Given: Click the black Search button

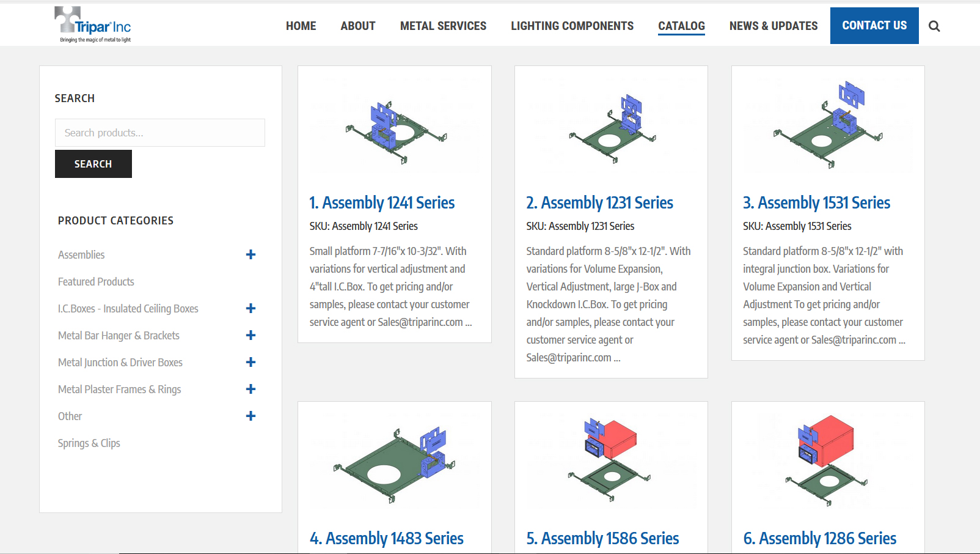Looking at the screenshot, I should pyautogui.click(x=93, y=164).
